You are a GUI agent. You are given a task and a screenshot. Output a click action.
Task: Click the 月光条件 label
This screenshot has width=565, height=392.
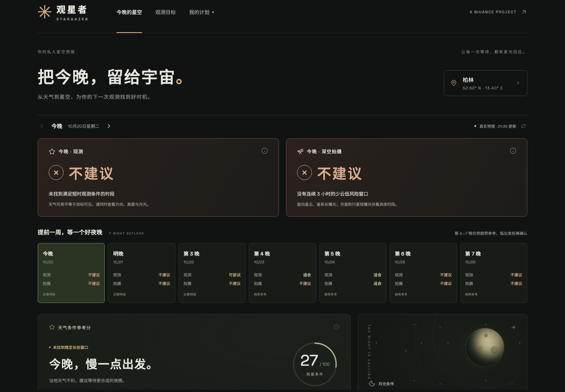[386, 384]
